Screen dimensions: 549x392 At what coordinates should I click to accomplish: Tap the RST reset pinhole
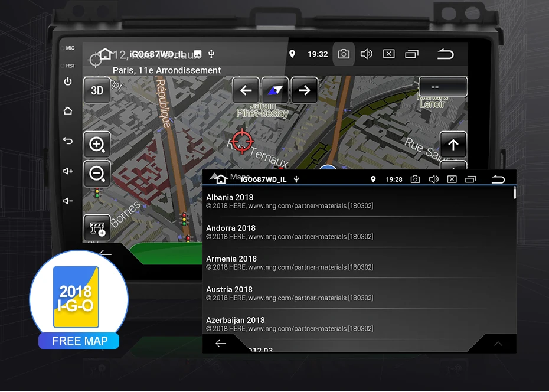[63, 66]
